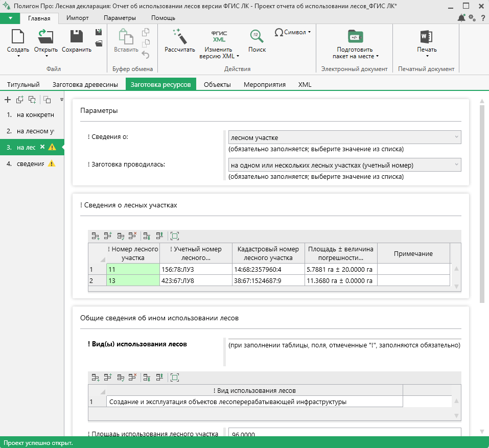Add row icon in forest plots table toolbar
The height and width of the screenshot is (448, 489).
[96, 236]
